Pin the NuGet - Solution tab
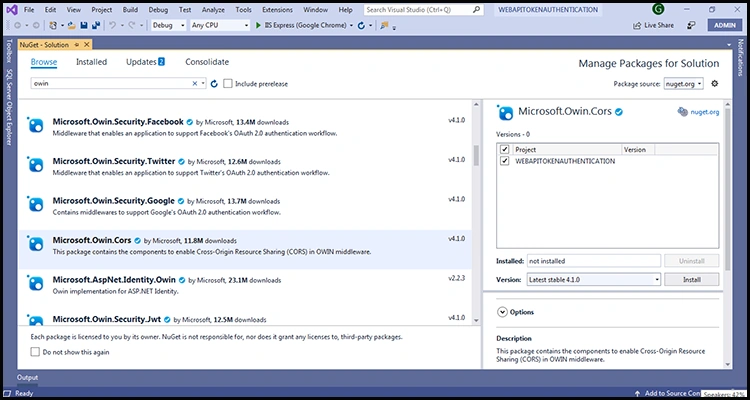 [77, 44]
